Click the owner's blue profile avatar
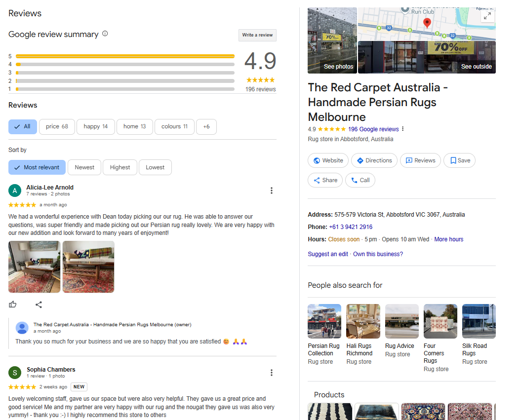 pyautogui.click(x=22, y=328)
